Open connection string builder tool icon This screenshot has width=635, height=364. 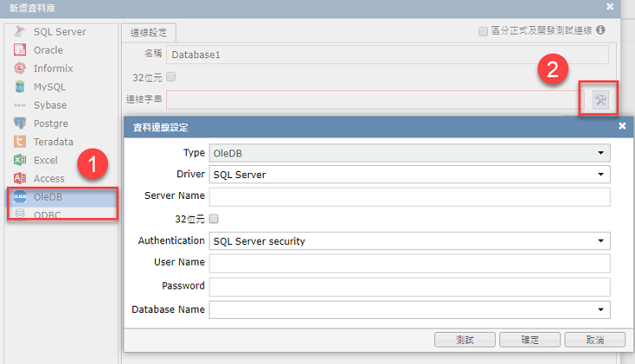(600, 100)
